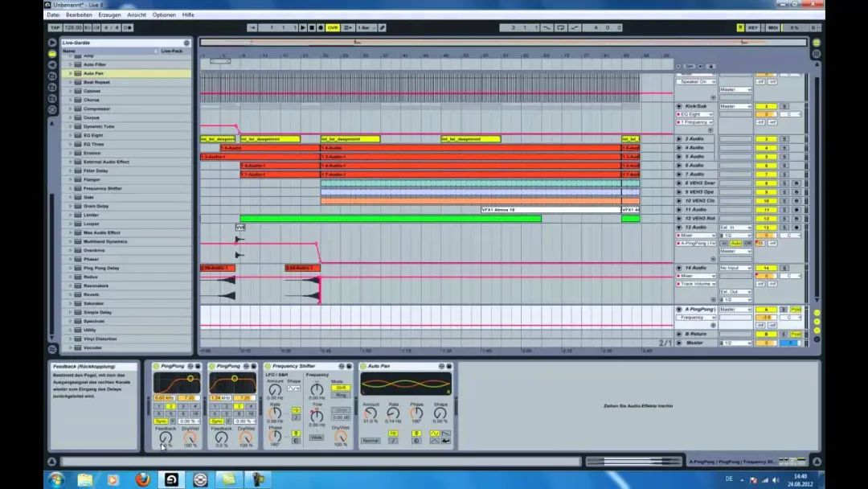Expand the Beat Repeat device folder

[70, 82]
